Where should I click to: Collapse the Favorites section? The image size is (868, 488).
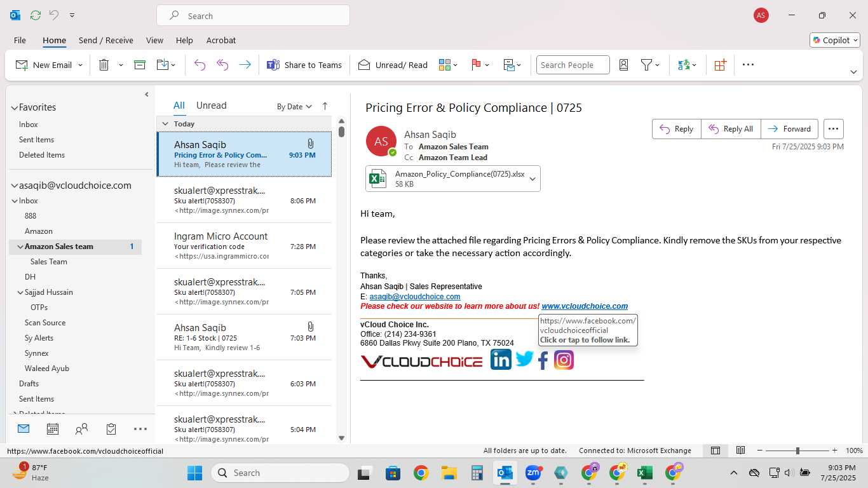point(15,108)
